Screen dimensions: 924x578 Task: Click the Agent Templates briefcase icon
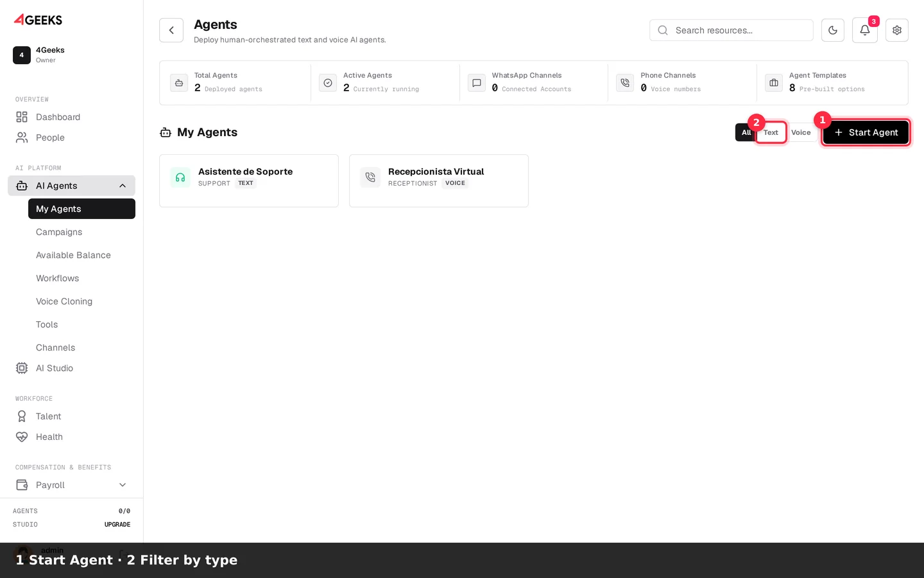[x=774, y=83]
